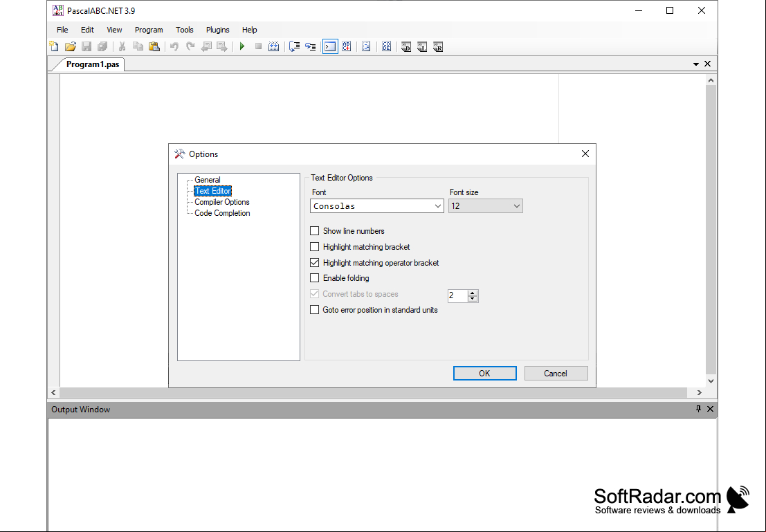Click the Step Into debug icon
Screen dimensions: 766x532
click(310, 46)
